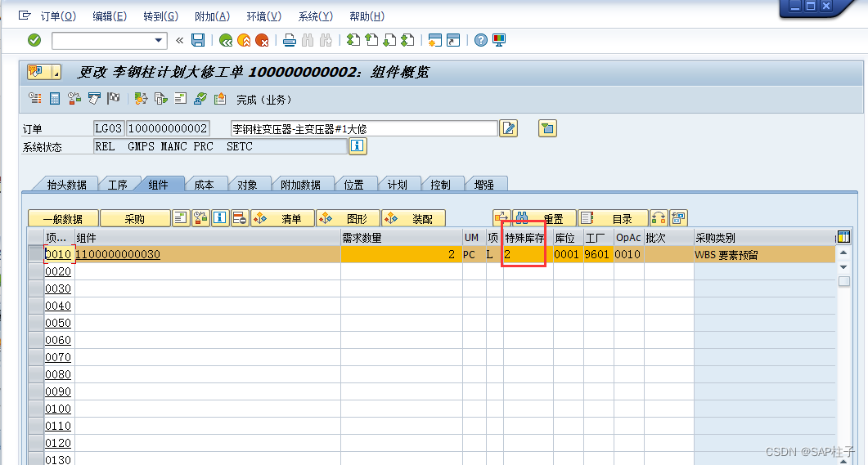
Task: Click the Previous page icon
Action: (371, 40)
